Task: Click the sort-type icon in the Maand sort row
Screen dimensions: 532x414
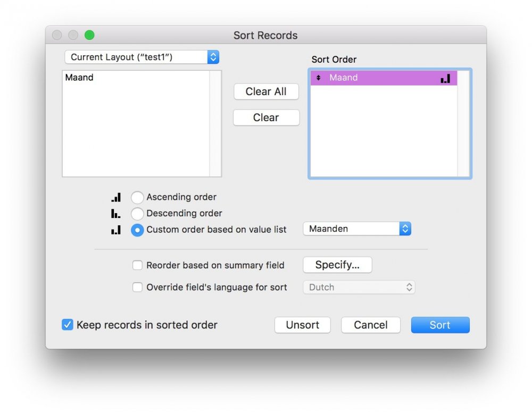Action: click(x=445, y=78)
